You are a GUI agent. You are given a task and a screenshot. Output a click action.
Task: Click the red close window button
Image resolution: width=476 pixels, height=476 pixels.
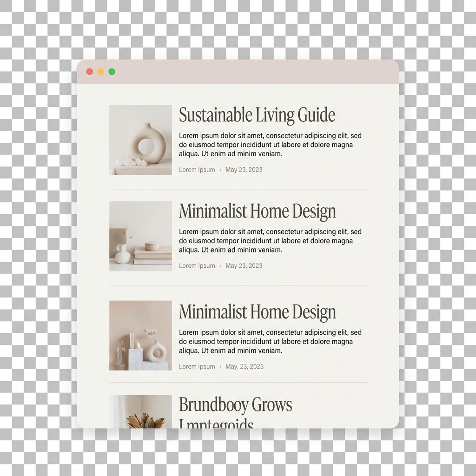[x=90, y=72]
